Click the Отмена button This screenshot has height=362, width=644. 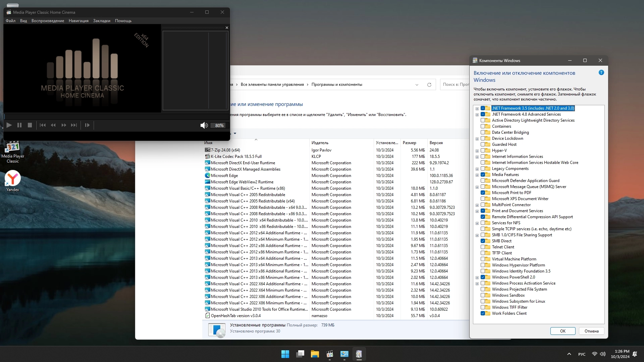(x=591, y=331)
